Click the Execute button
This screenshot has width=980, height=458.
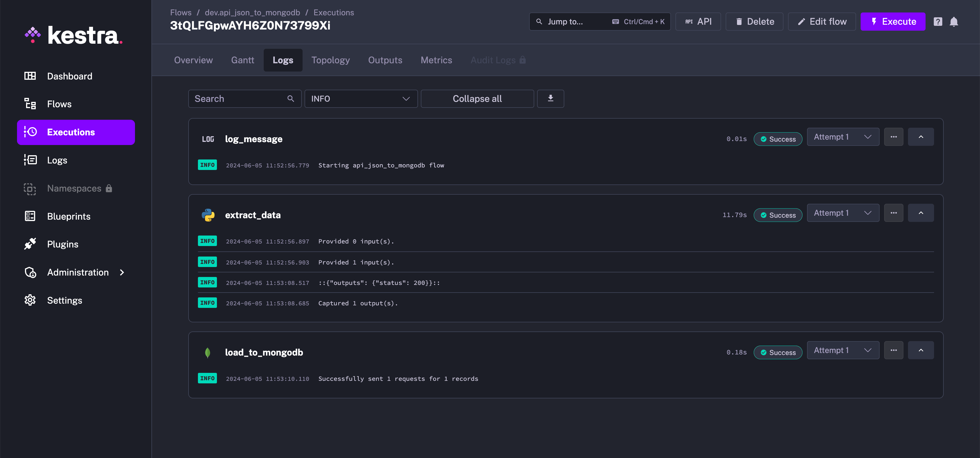(892, 22)
